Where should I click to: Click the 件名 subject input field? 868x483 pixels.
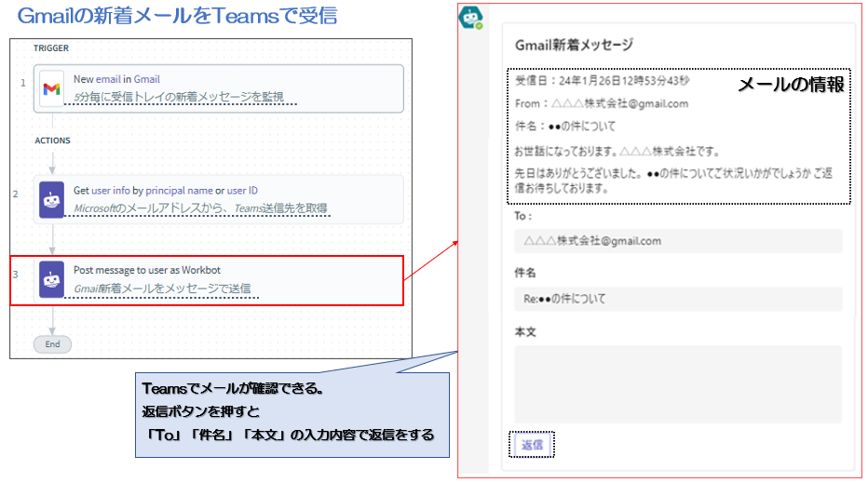tap(678, 299)
